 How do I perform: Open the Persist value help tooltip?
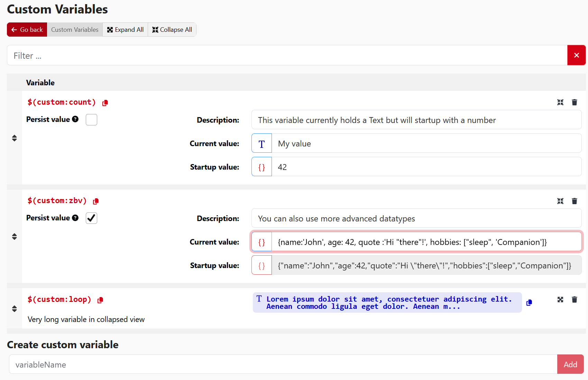coord(75,119)
